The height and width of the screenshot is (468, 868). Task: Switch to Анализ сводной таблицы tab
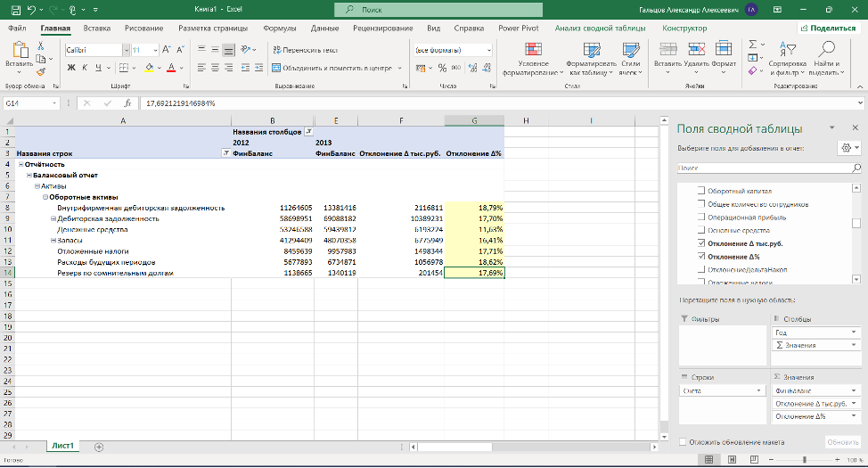click(x=600, y=29)
